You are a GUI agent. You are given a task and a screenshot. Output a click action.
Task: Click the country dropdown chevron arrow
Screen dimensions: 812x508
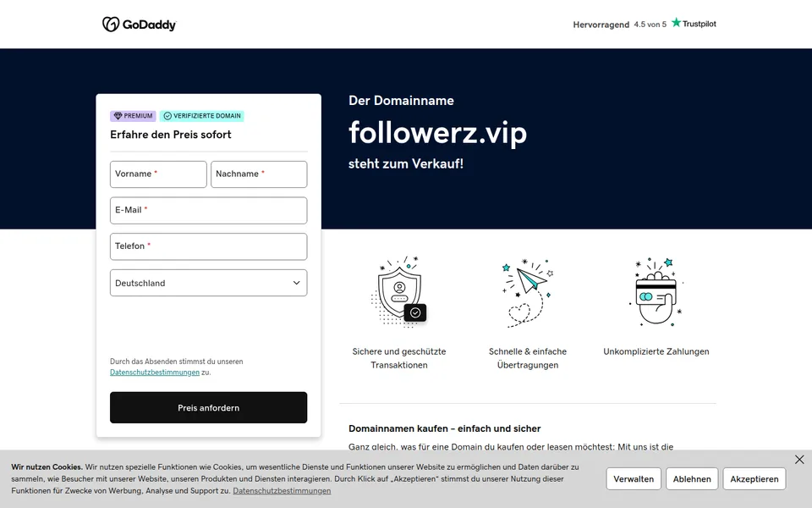click(296, 283)
